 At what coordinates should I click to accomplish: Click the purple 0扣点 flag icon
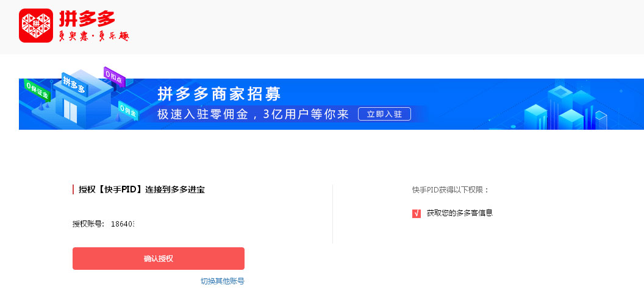(114, 76)
